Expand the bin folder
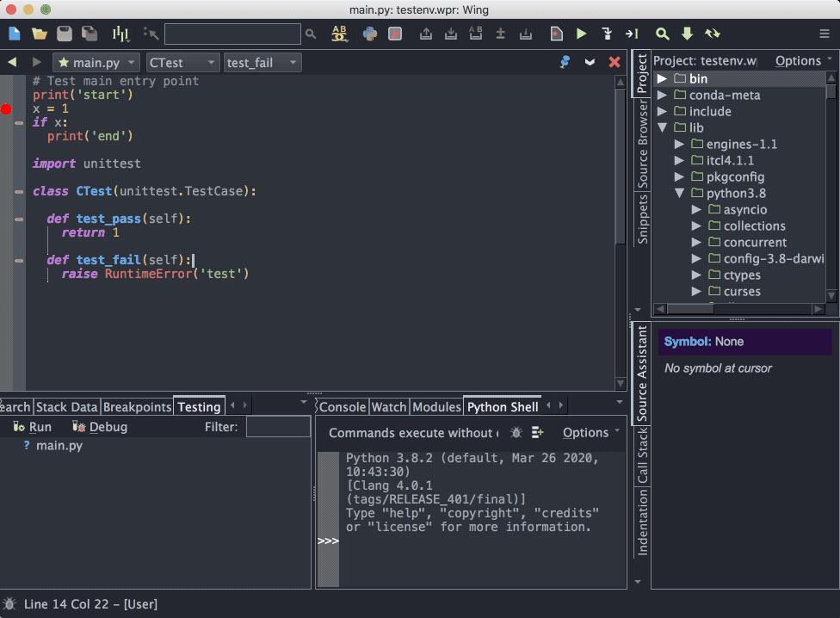The height and width of the screenshot is (618, 840). click(662, 78)
